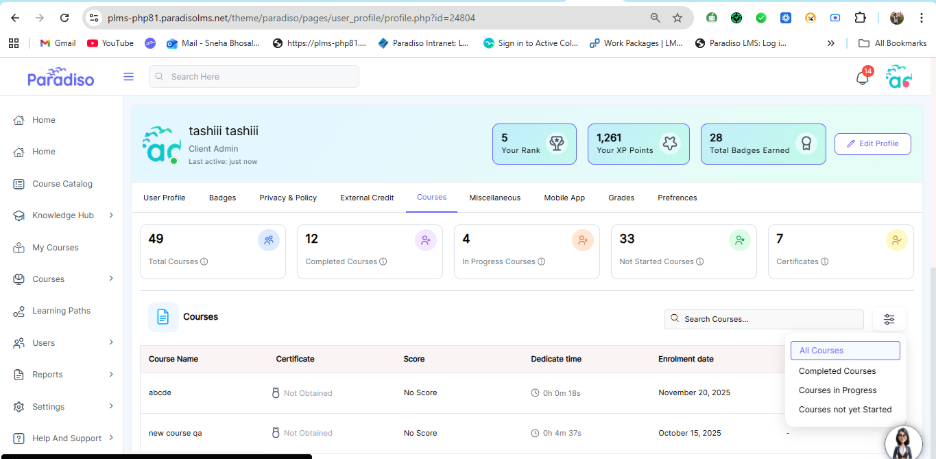936x459 pixels.
Task: Open the Grades tab
Action: coord(621,198)
